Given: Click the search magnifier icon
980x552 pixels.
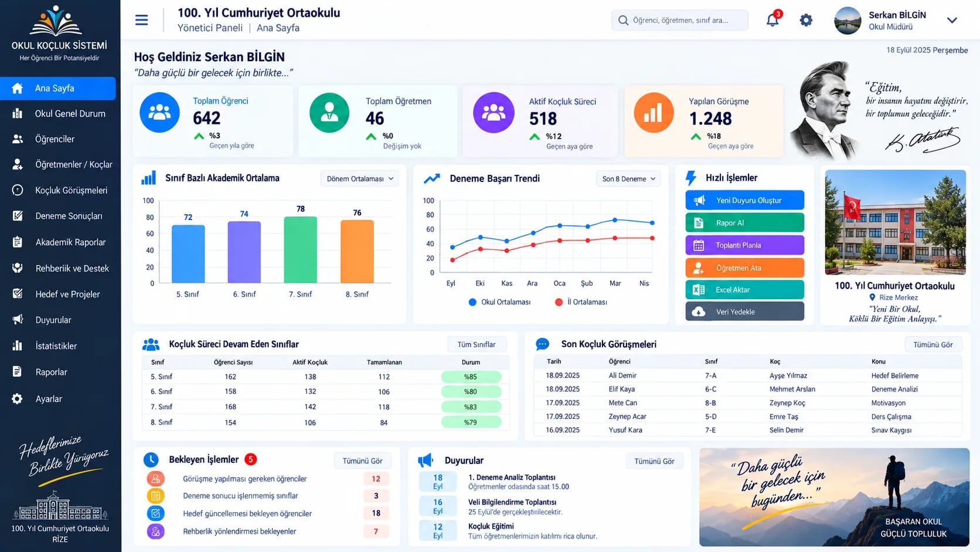Looking at the screenshot, I should 623,21.
